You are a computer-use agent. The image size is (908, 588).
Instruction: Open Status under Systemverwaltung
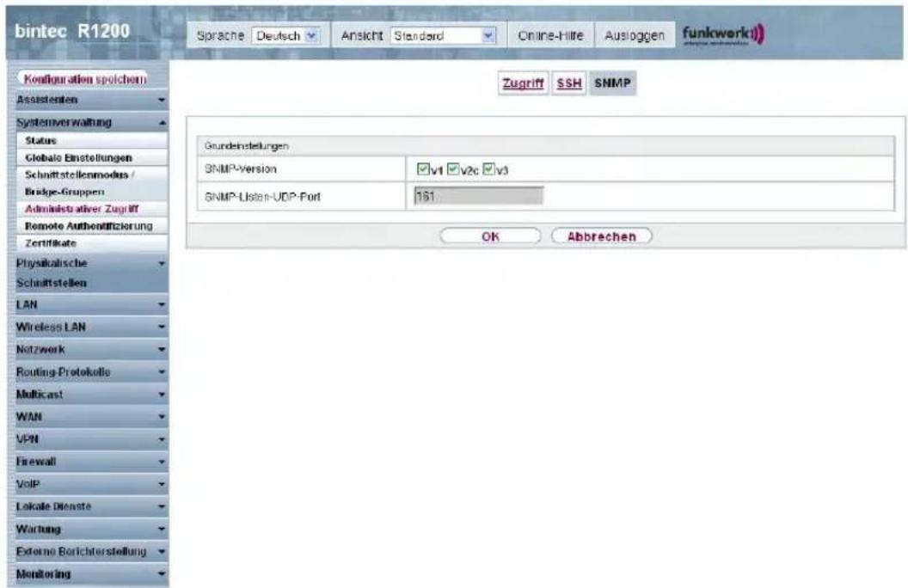[x=93, y=141]
